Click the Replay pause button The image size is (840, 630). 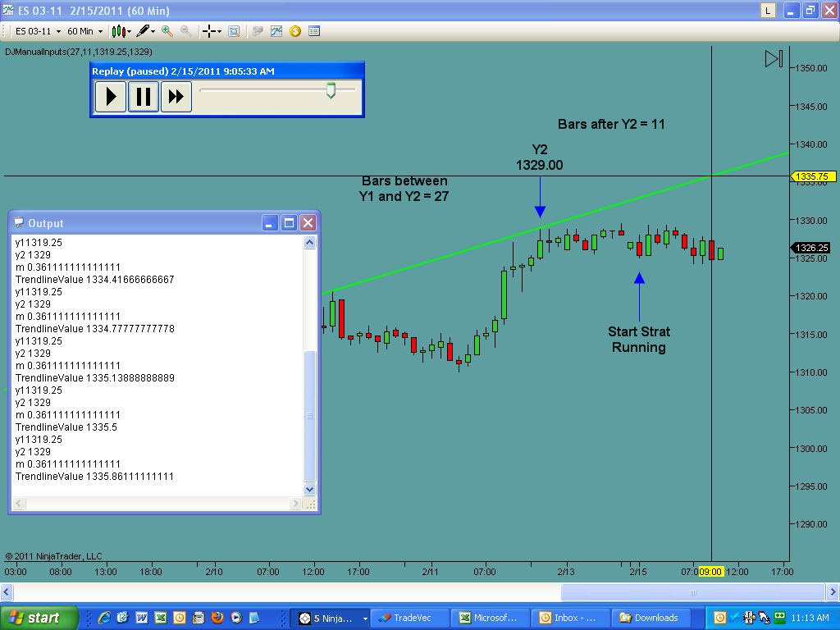point(143,97)
